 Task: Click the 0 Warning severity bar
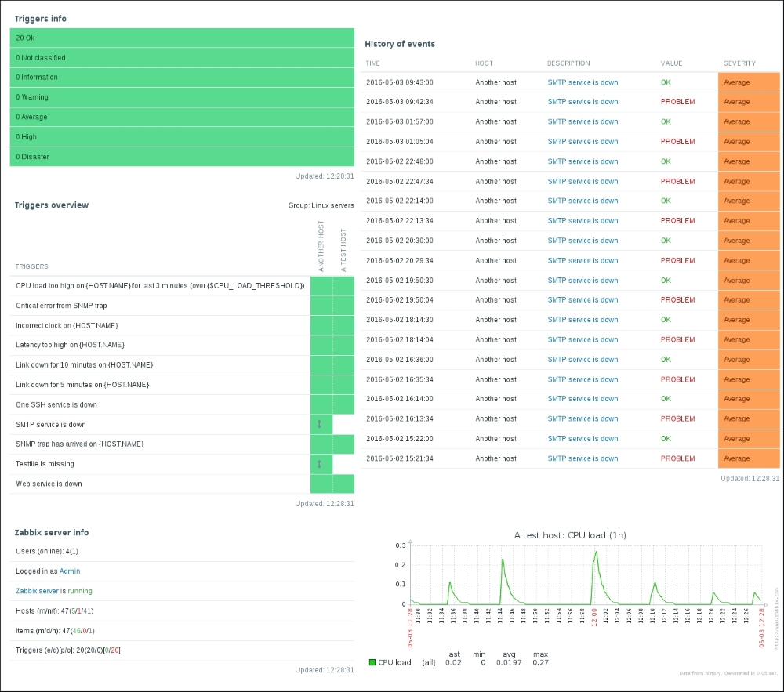182,97
